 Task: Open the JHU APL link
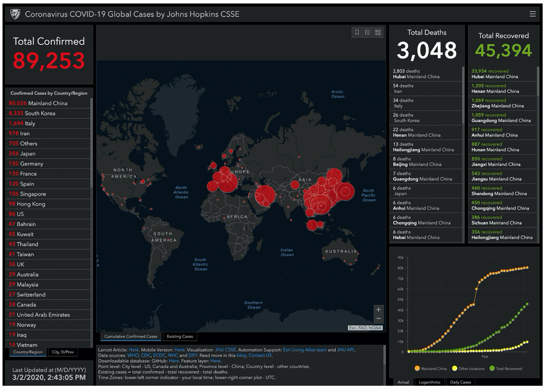(346, 350)
